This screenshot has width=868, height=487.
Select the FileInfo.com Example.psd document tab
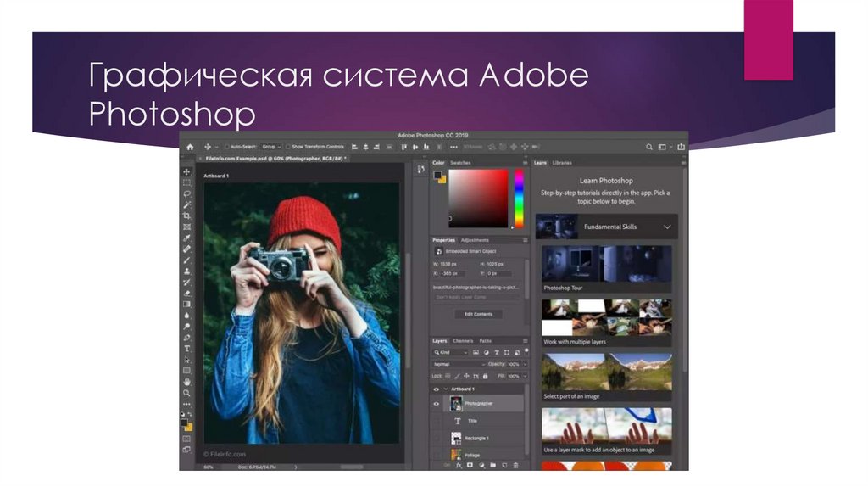pyautogui.click(x=275, y=159)
